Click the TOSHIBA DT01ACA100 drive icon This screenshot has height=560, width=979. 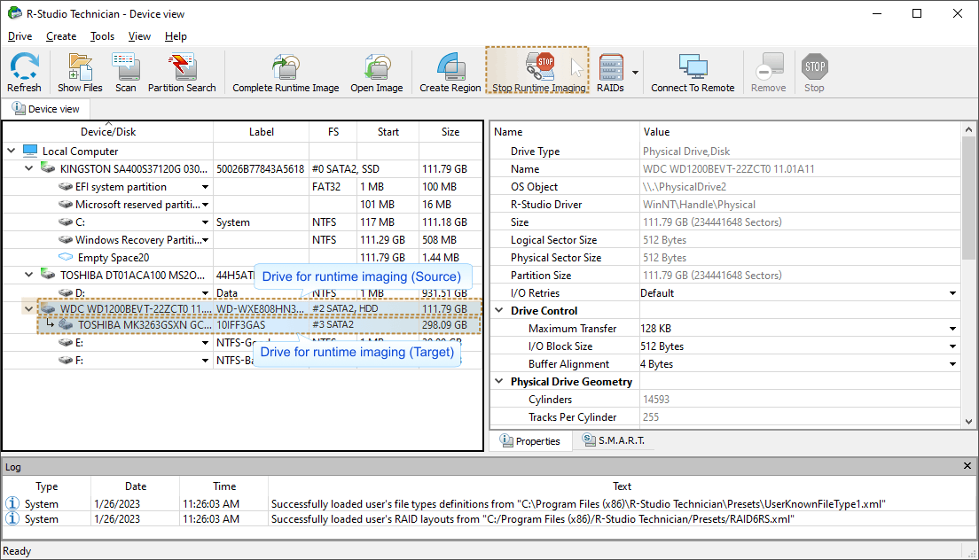tap(48, 275)
